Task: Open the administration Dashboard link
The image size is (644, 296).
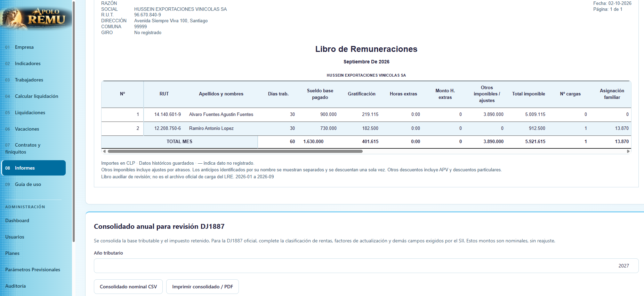Action: tap(17, 220)
